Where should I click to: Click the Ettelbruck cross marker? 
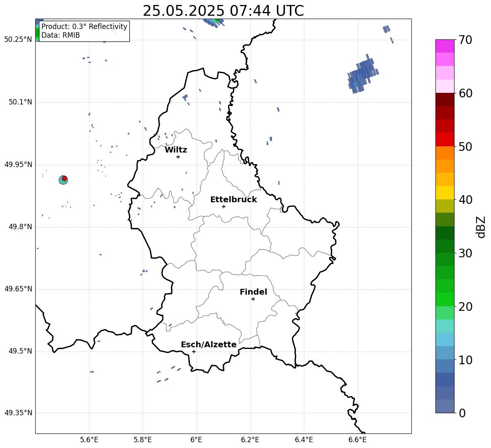click(224, 206)
